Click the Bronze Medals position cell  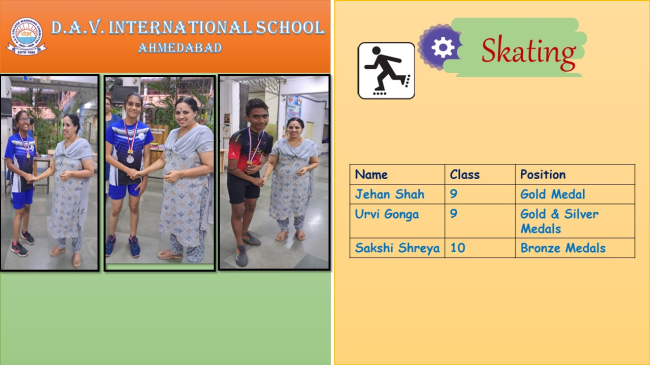[x=575, y=248]
